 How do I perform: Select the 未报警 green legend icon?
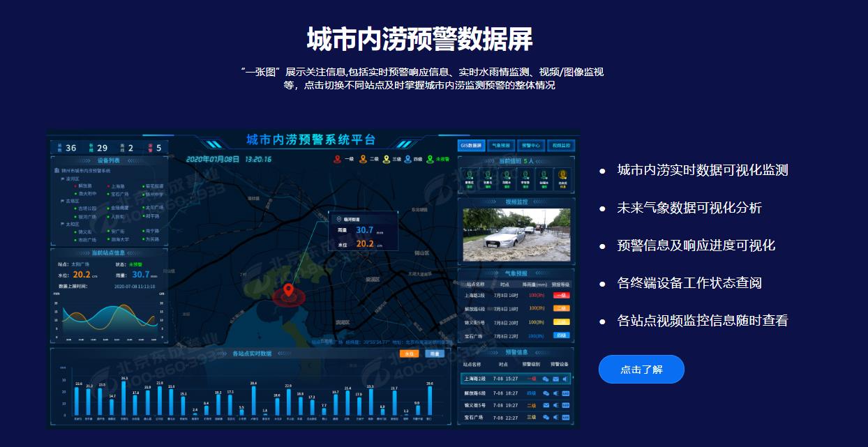tap(431, 158)
